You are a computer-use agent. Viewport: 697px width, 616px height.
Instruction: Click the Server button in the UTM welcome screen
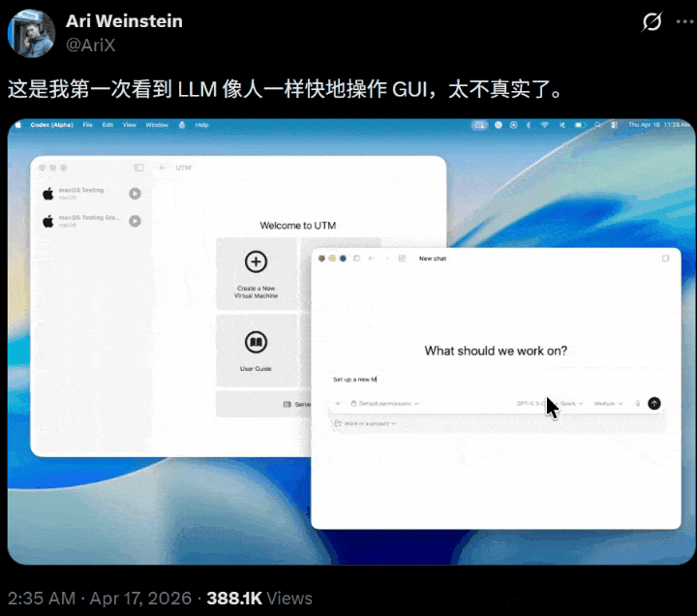(x=296, y=404)
